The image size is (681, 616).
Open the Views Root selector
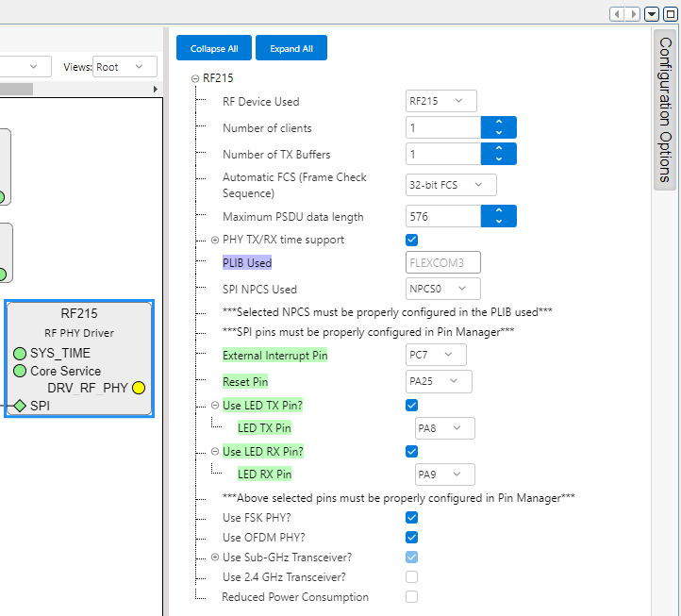pyautogui.click(x=125, y=67)
